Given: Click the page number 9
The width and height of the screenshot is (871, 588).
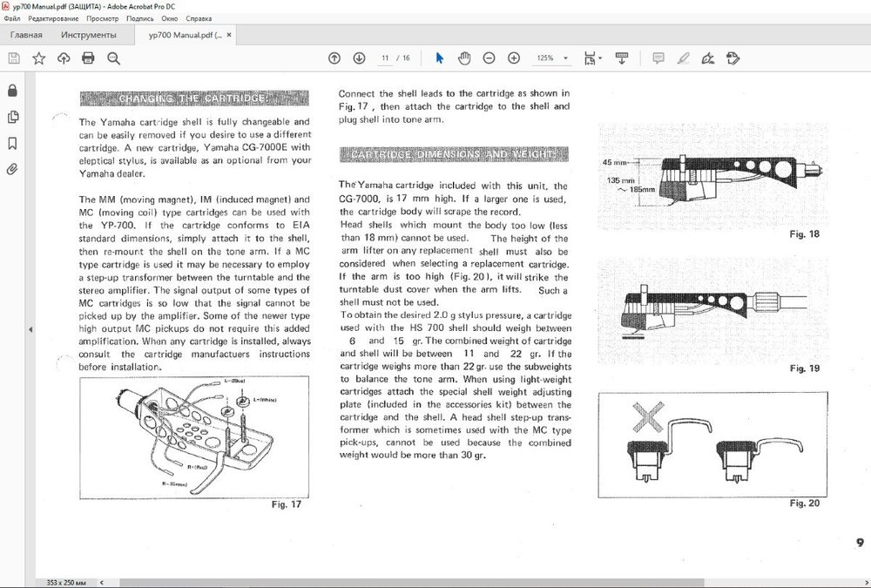Looking at the screenshot, I should [860, 543].
